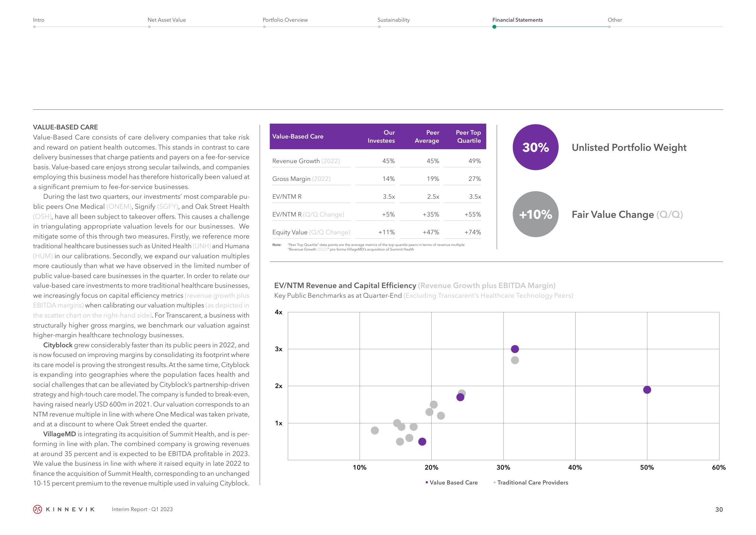
Task: Click the +11% equity value change
Action: click(x=386, y=232)
